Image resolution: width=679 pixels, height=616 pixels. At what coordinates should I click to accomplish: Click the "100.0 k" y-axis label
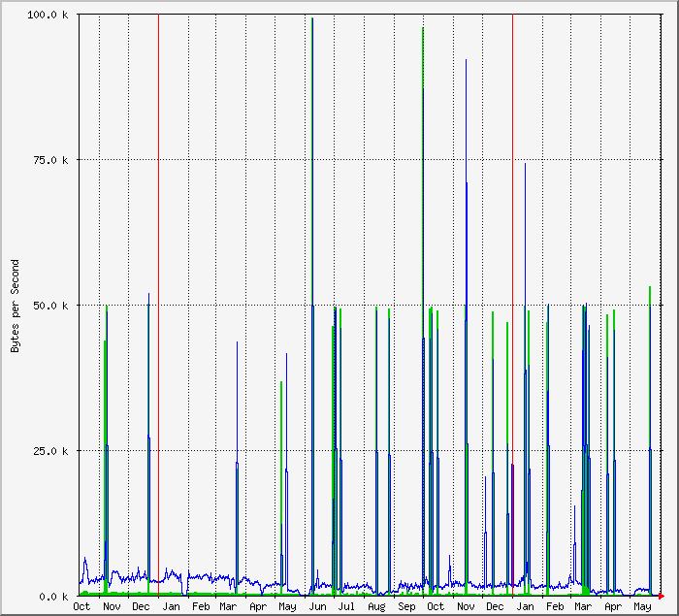coord(48,15)
